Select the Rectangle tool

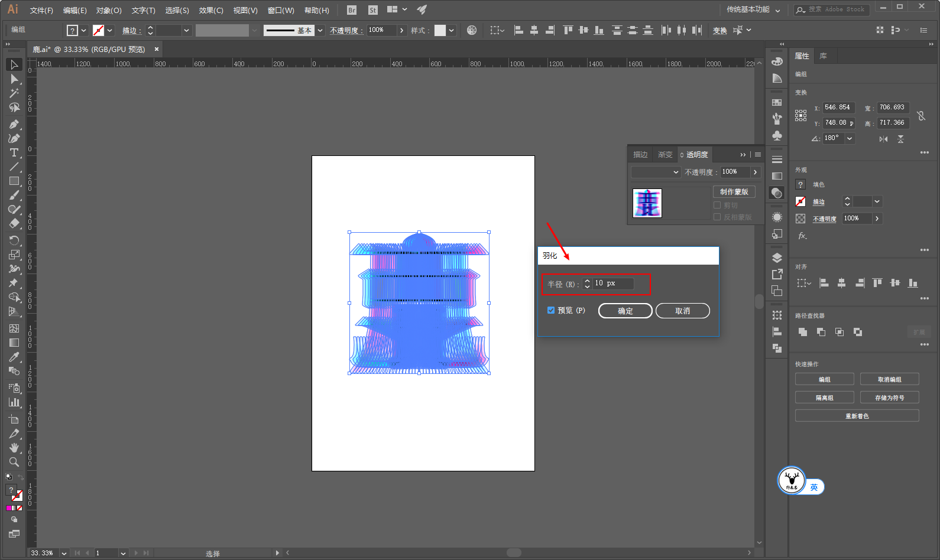tap(14, 181)
